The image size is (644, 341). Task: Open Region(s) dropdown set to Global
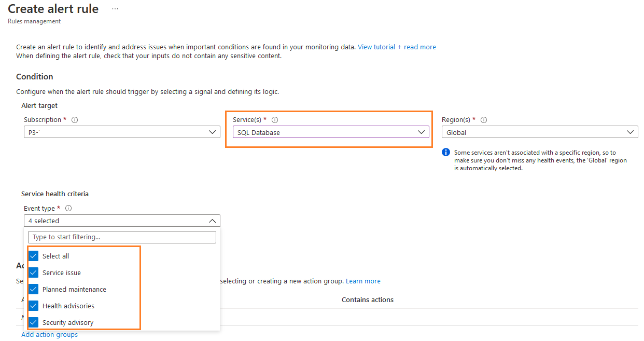pyautogui.click(x=539, y=132)
